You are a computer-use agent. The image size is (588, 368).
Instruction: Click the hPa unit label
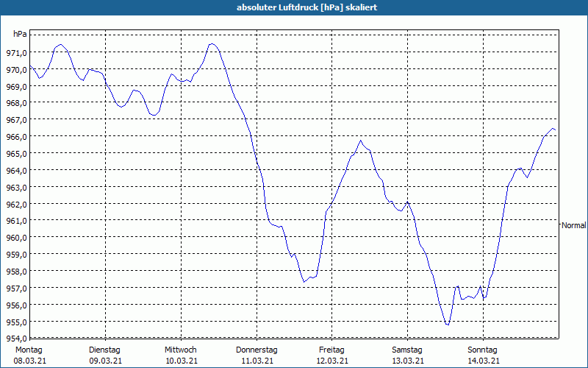click(x=21, y=34)
